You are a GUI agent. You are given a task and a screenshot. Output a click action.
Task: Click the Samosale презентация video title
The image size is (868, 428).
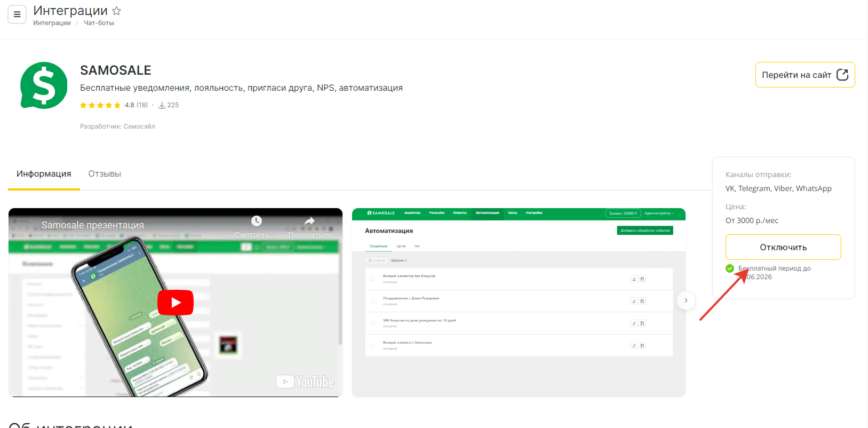click(x=93, y=225)
